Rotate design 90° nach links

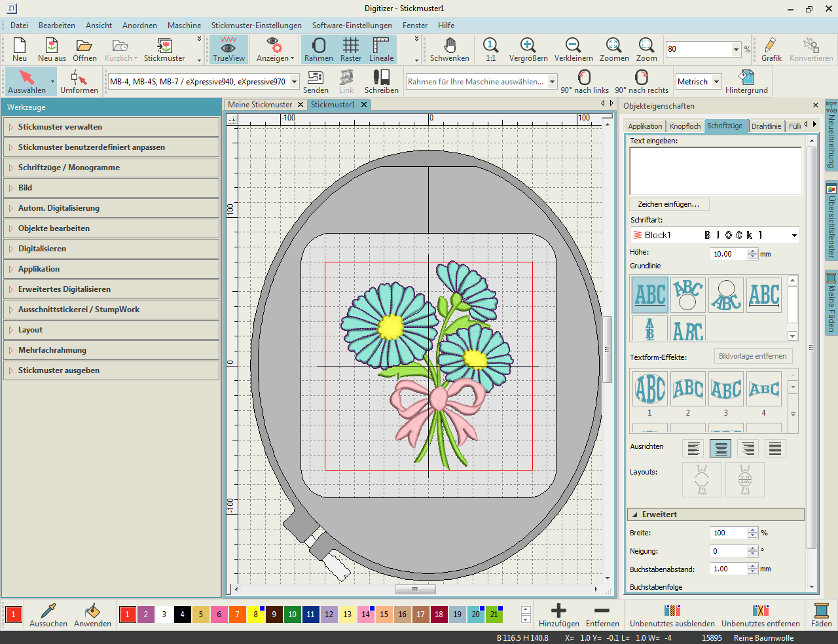tap(584, 82)
